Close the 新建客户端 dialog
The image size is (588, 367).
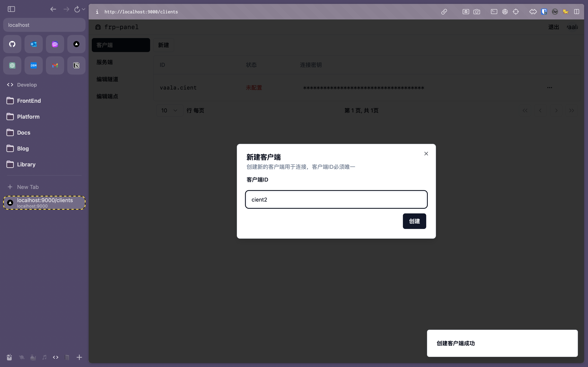426,154
